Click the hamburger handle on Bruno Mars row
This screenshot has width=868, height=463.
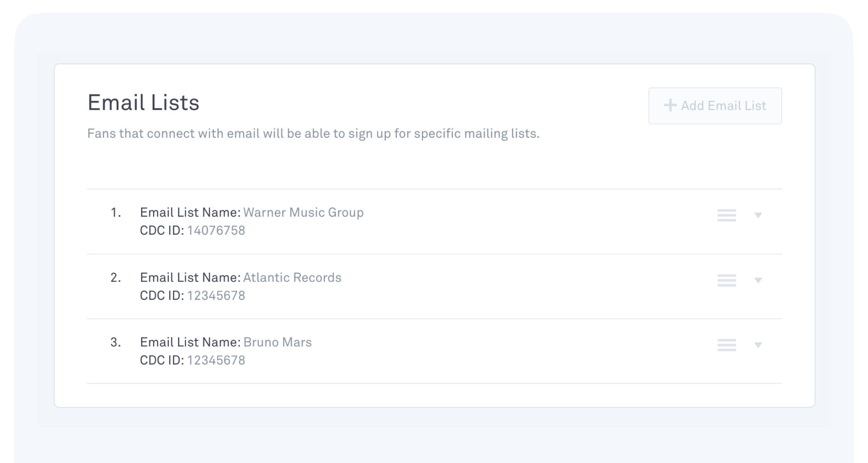727,345
